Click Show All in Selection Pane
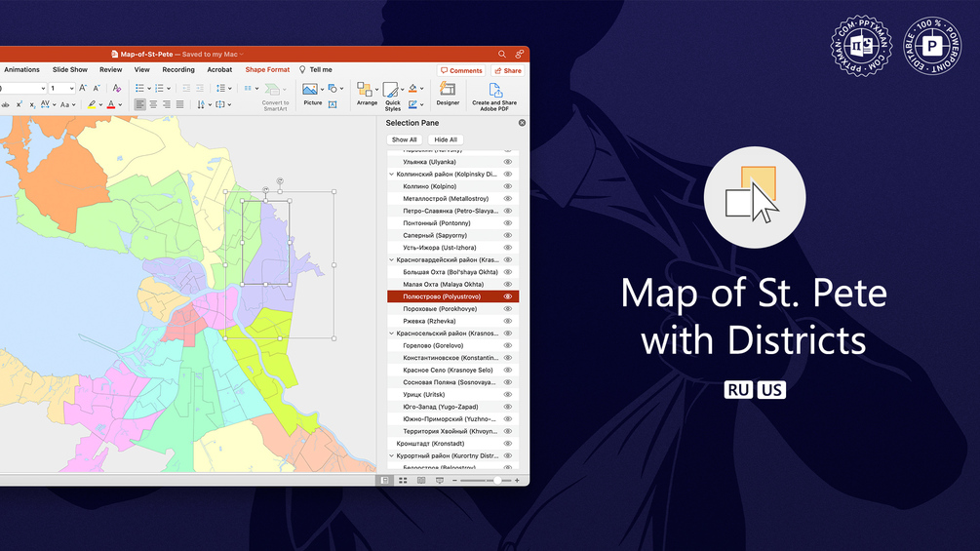 (x=405, y=139)
